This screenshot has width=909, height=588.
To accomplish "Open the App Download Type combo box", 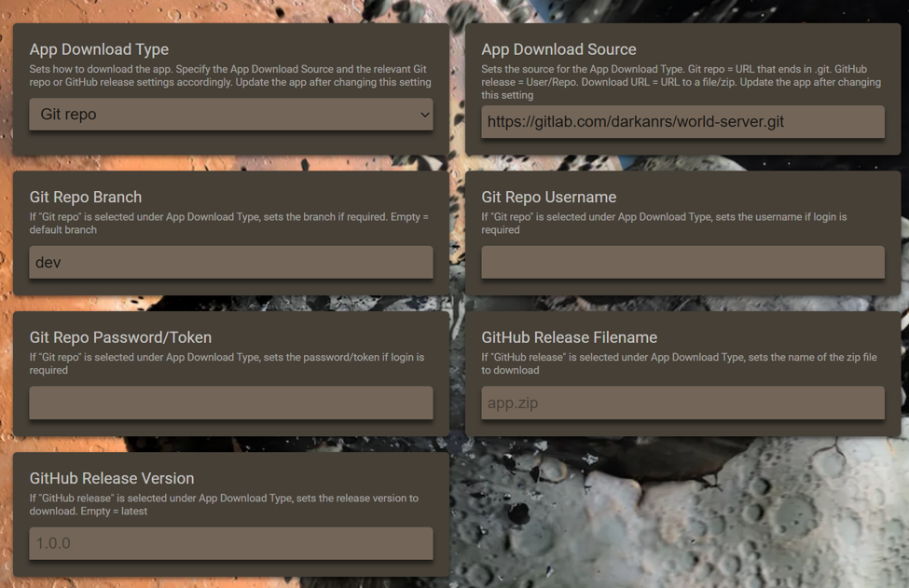I will point(230,114).
